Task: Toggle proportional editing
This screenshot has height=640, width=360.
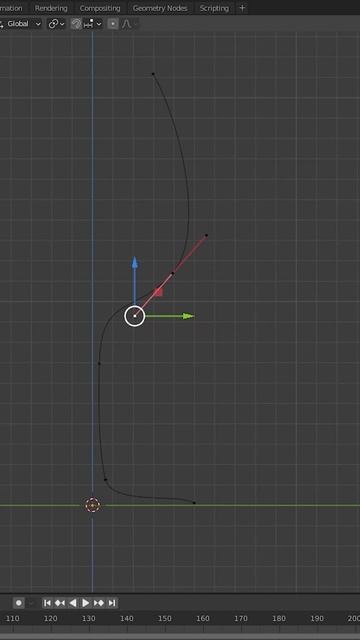Action: click(113, 24)
